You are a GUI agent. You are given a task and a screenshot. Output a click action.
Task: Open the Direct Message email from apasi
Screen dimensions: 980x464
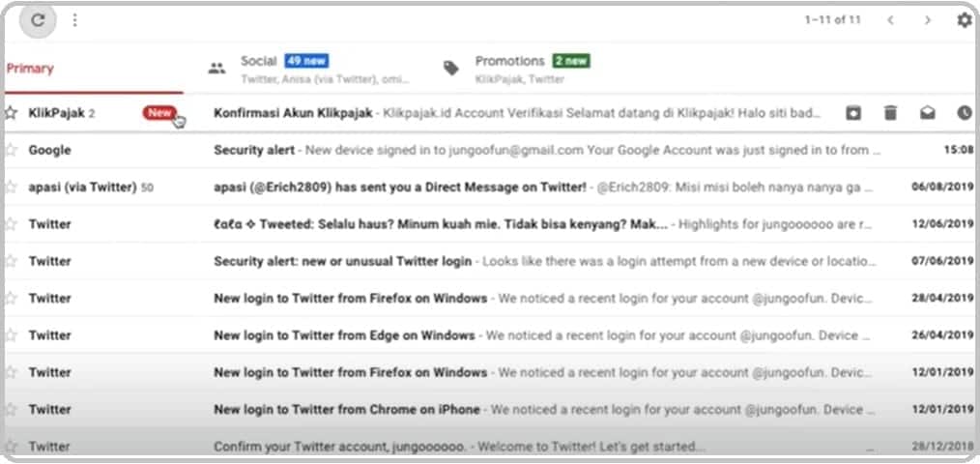pyautogui.click(x=490, y=187)
